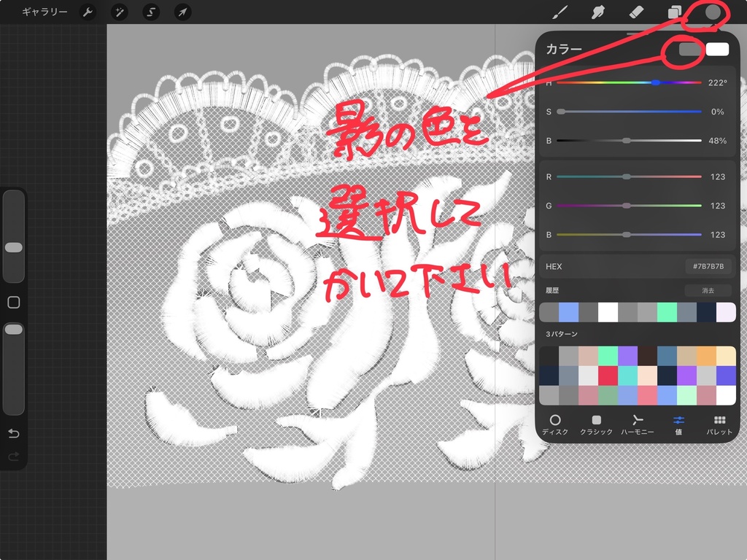Select the Transform arrow tool
747x560 pixels.
pyautogui.click(x=182, y=12)
